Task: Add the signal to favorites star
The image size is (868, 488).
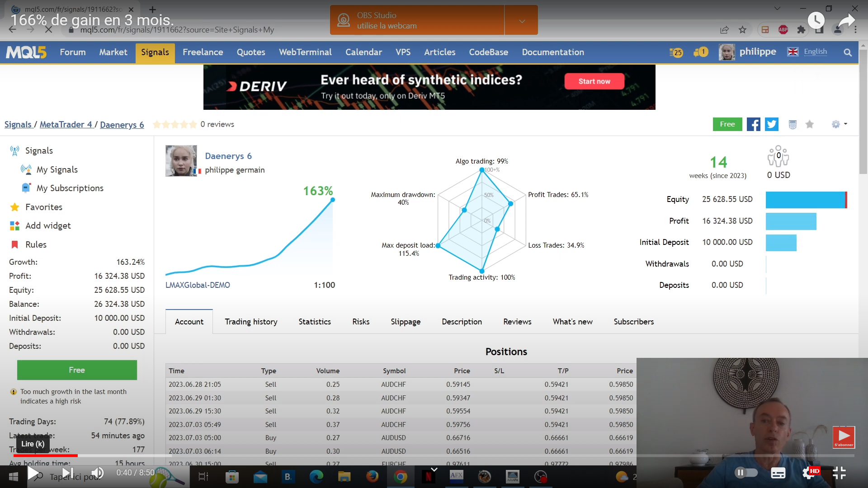Action: pyautogui.click(x=810, y=124)
